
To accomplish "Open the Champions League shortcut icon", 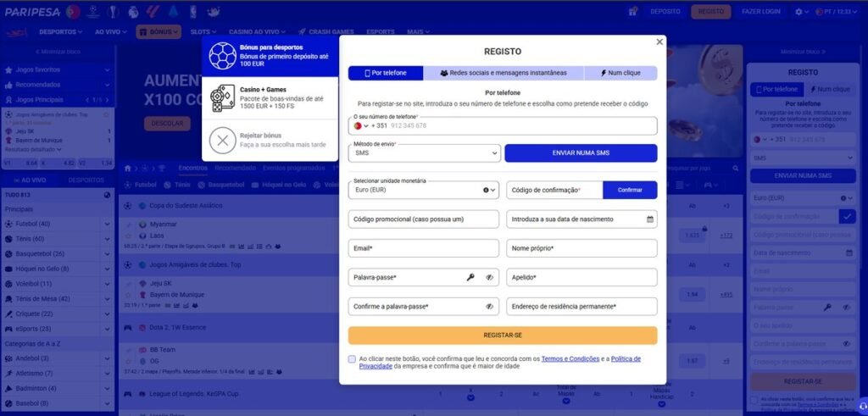I will [x=93, y=12].
